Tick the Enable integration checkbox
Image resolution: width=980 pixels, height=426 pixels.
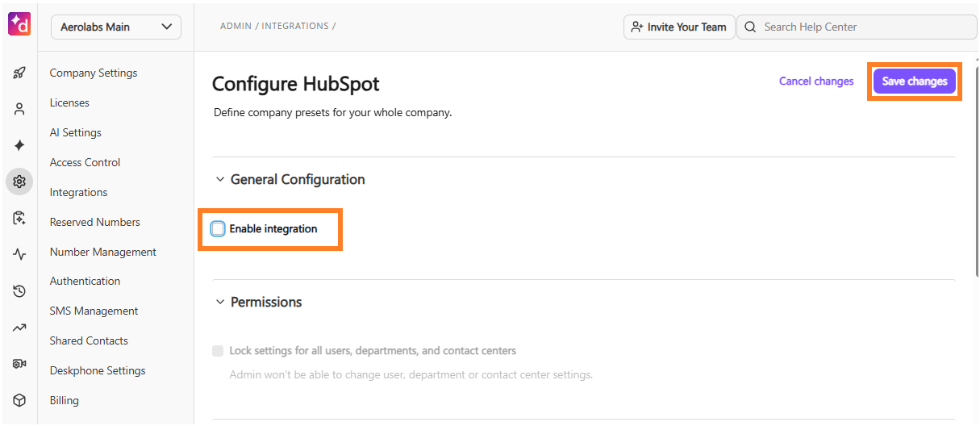coord(218,229)
